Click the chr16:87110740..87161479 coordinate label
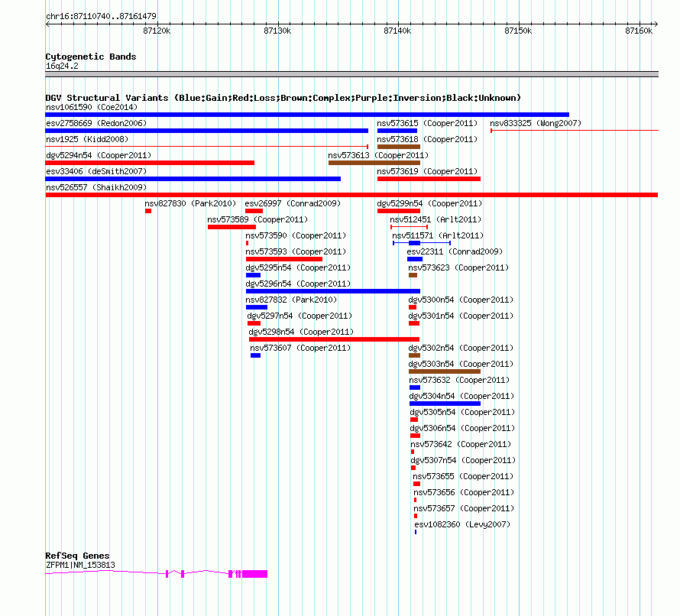 pyautogui.click(x=101, y=17)
